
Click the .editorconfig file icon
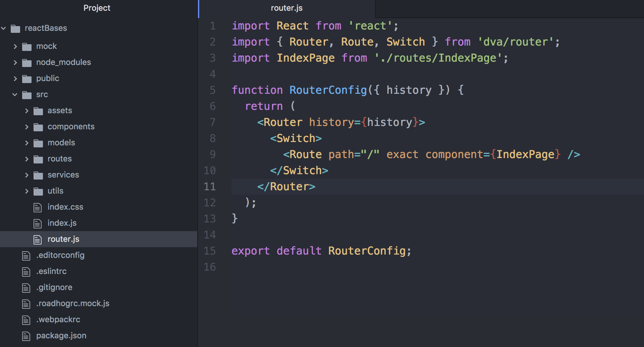click(26, 255)
